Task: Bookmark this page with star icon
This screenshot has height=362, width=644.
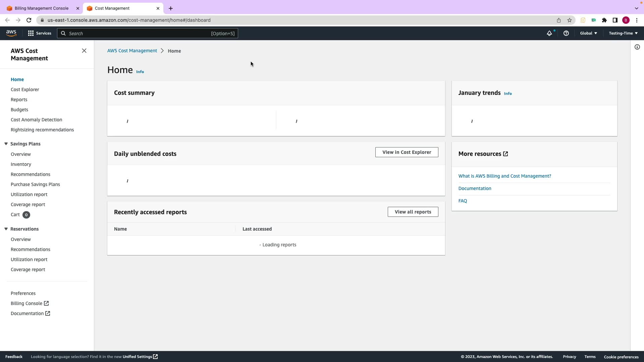Action: [x=569, y=20]
